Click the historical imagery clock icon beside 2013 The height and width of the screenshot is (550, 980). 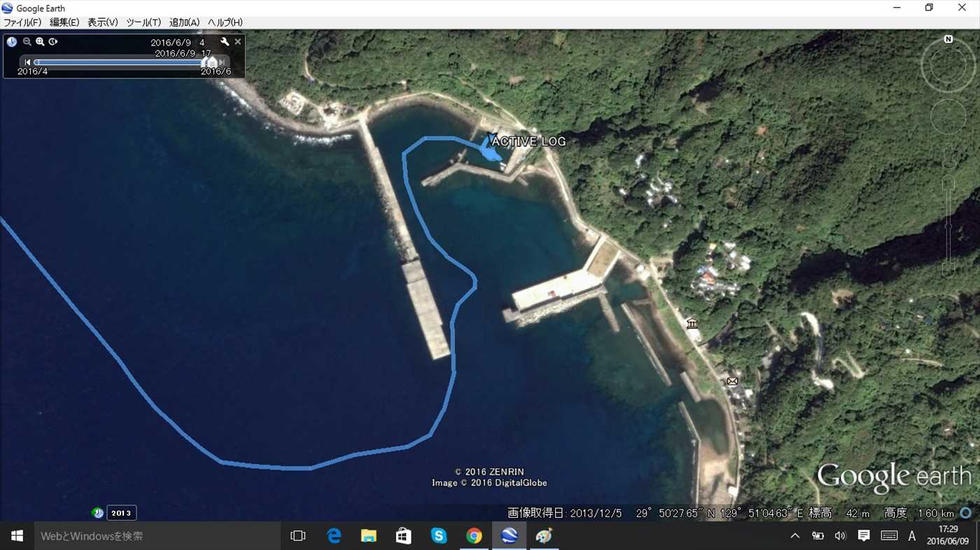(98, 513)
